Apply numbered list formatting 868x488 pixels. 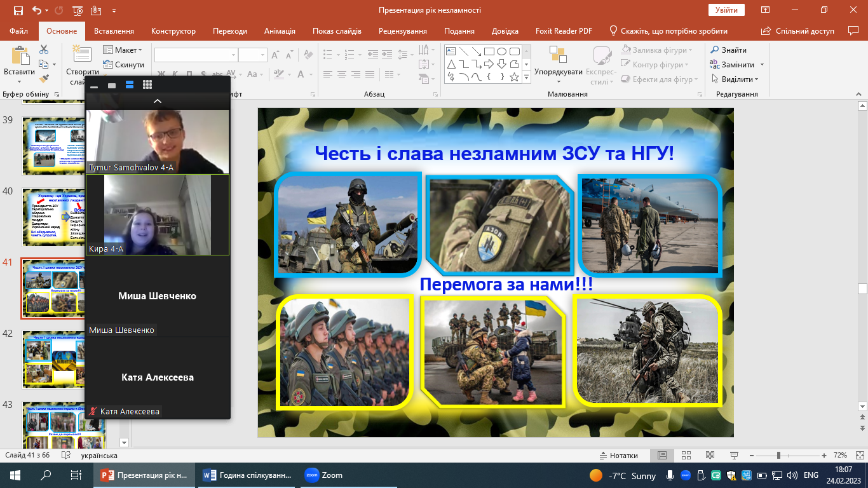point(350,55)
